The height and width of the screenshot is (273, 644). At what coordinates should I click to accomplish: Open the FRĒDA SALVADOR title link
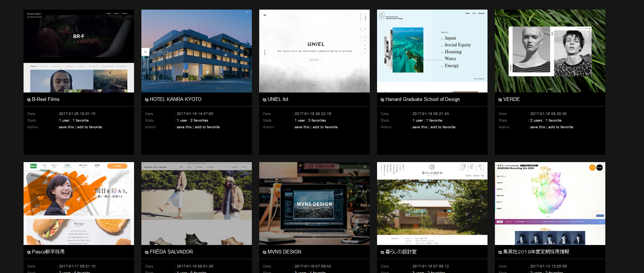(x=171, y=252)
